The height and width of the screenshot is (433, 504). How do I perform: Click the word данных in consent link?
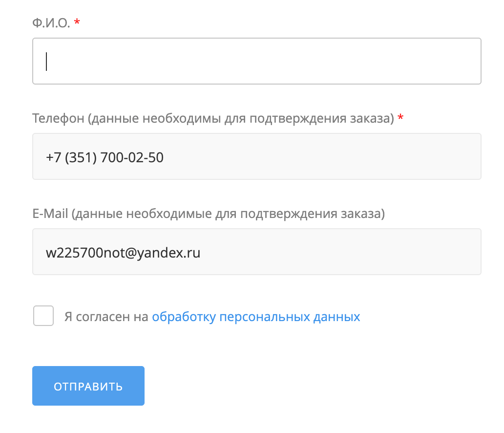coord(337,317)
